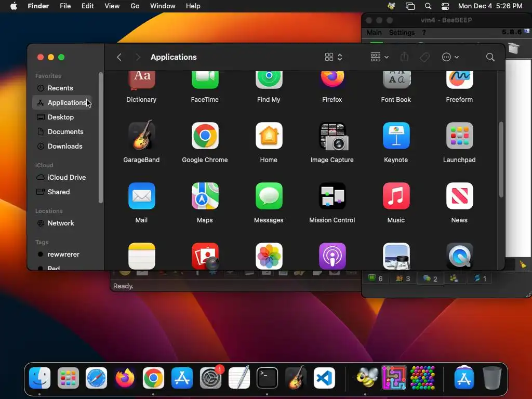Viewport: 532px width, 399px height.
Task: Open Terminal from the Dock
Action: 268,378
